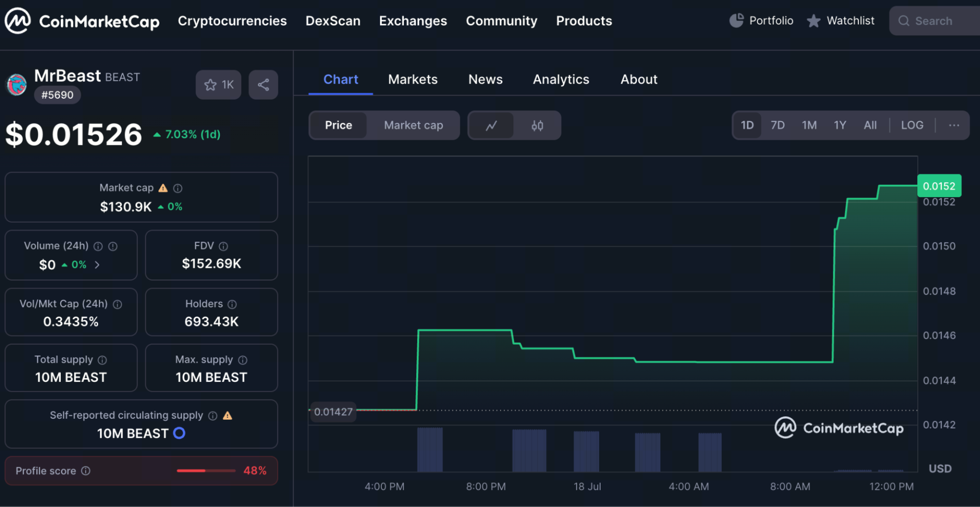Click the Total supply info icon
Screen dimensions: 980x507
point(102,360)
